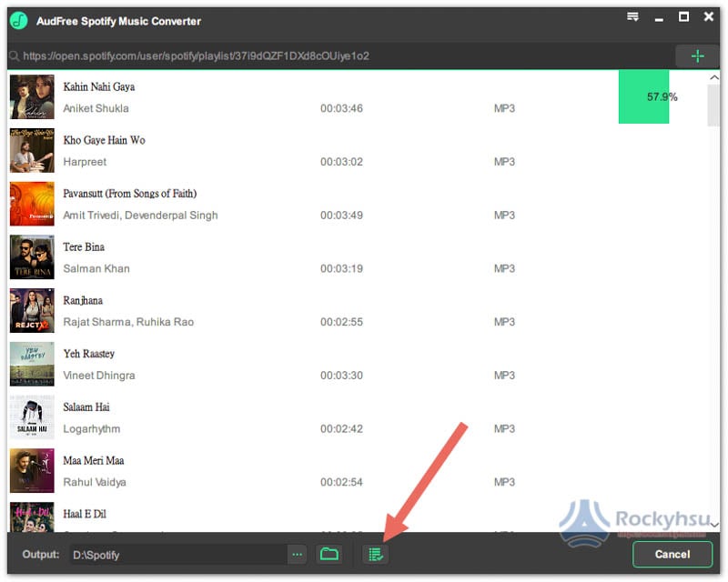The height and width of the screenshot is (582, 728).
Task: Click MP3 format of Kahin Nahi Gaya
Action: (505, 108)
